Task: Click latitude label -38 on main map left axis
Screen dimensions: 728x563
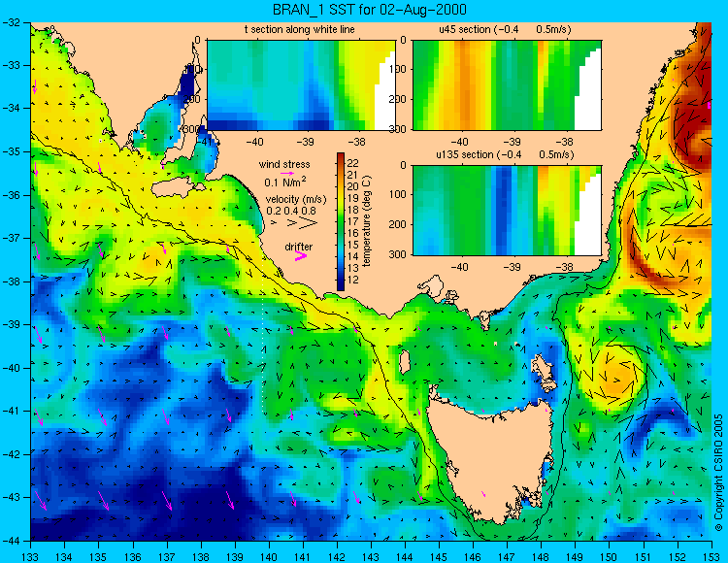Action: tap(11, 281)
